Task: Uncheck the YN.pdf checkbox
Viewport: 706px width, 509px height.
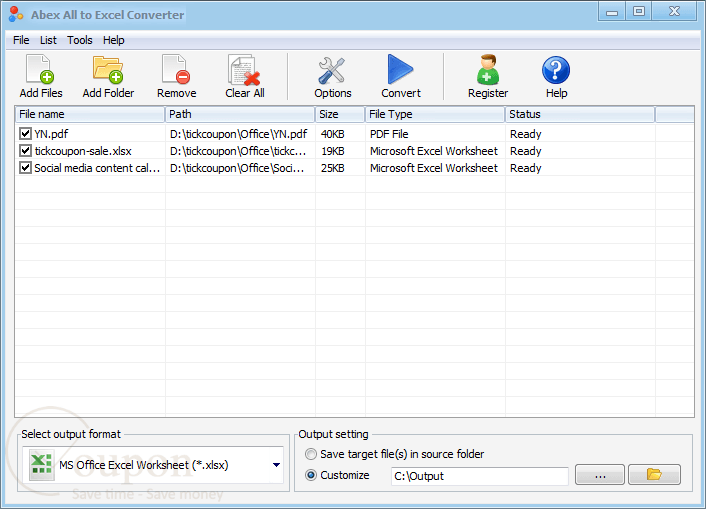Action: click(25, 133)
